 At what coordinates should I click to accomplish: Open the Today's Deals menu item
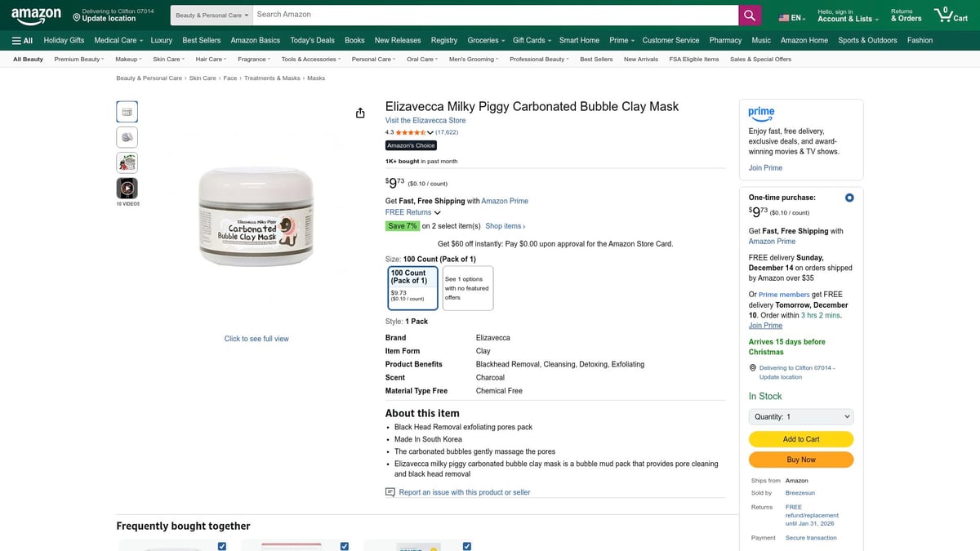[311, 39]
